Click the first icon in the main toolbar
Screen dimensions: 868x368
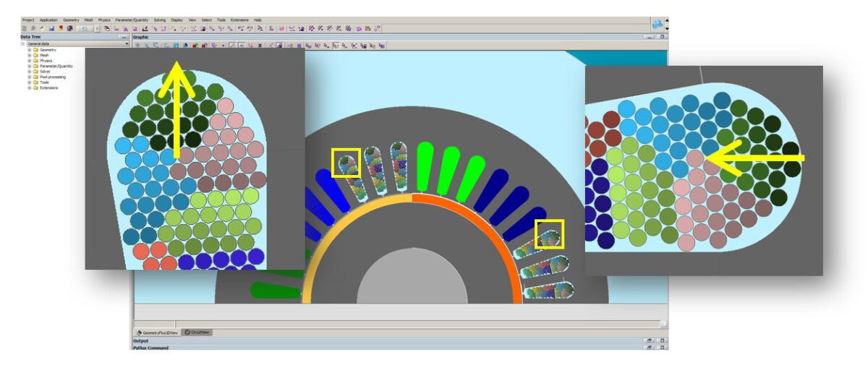tap(24, 28)
